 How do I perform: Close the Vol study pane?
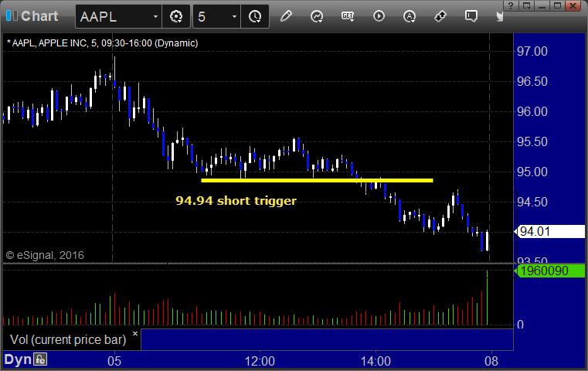[135, 333]
